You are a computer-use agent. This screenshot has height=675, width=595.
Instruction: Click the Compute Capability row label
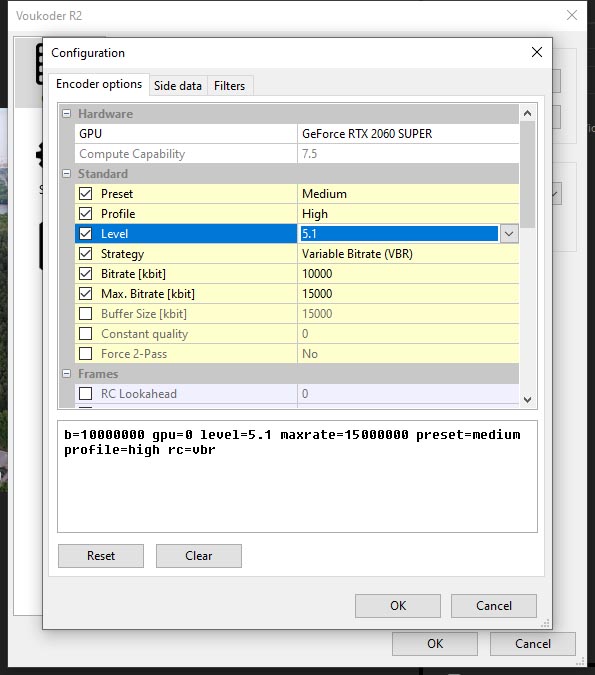click(x=132, y=154)
